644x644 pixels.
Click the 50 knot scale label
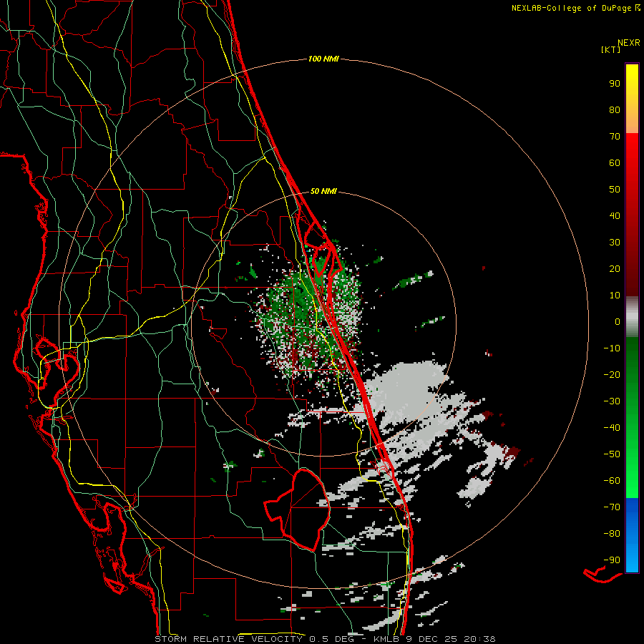click(x=615, y=190)
